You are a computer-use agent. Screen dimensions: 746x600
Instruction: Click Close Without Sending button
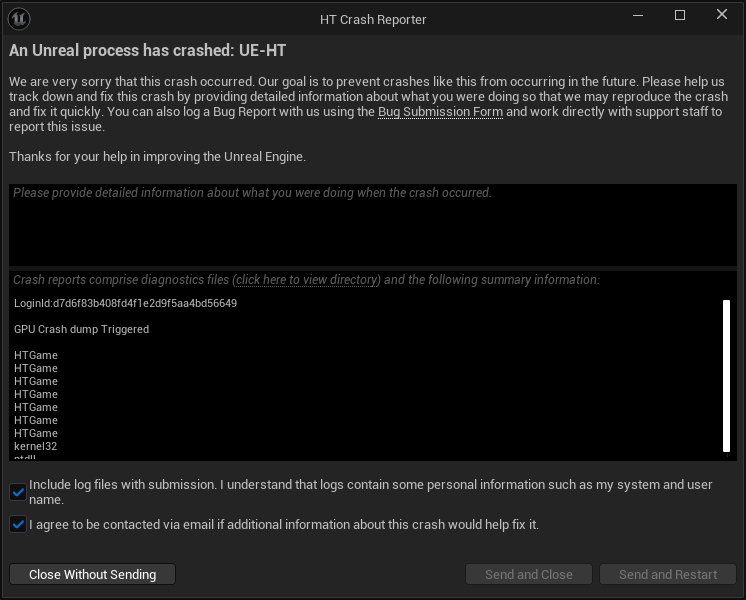pyautogui.click(x=92, y=574)
